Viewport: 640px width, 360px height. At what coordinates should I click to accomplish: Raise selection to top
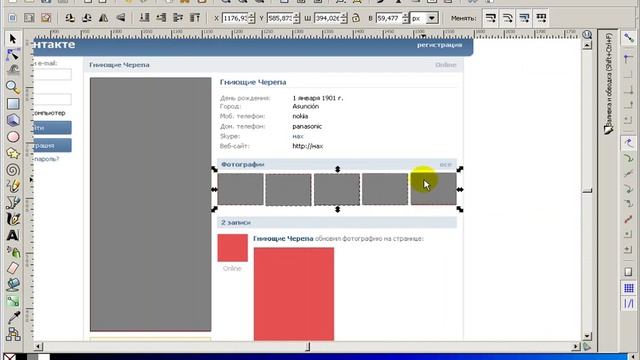(x=195, y=18)
